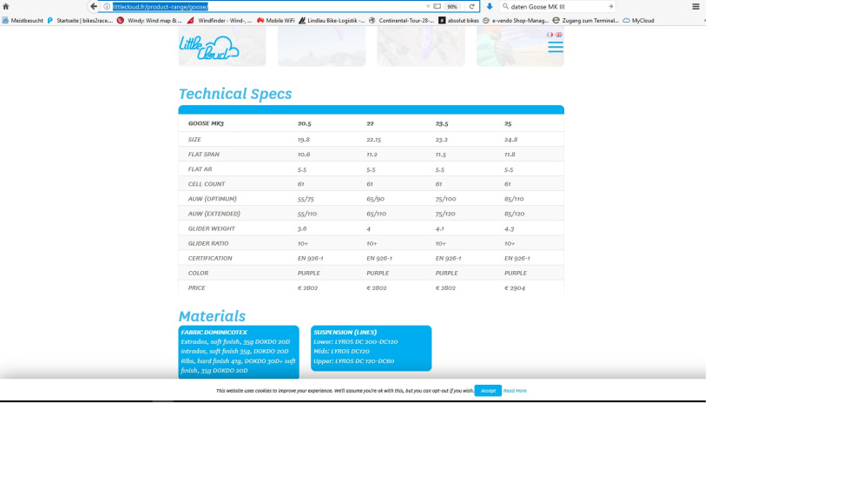Viewport: 868px width, 489px height.
Task: Click the search magnifier icon
Action: pyautogui.click(x=505, y=7)
